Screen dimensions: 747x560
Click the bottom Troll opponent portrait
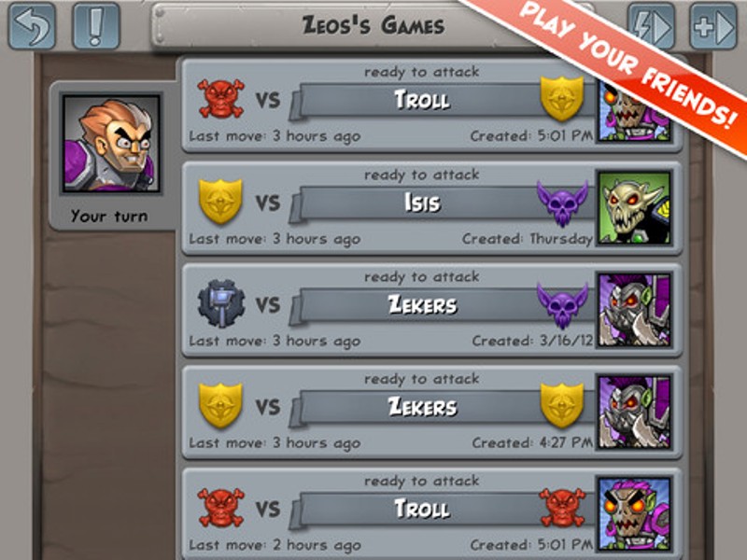[x=635, y=514]
